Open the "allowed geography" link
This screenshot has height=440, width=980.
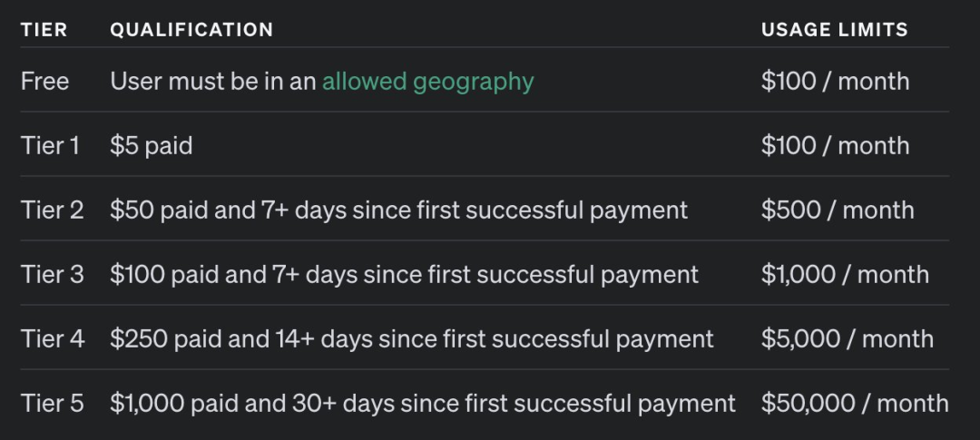tap(427, 82)
